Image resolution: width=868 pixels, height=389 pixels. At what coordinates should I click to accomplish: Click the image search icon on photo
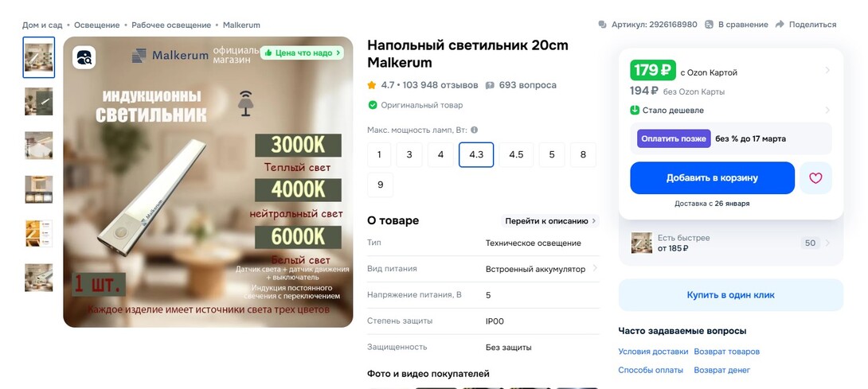[x=84, y=57]
